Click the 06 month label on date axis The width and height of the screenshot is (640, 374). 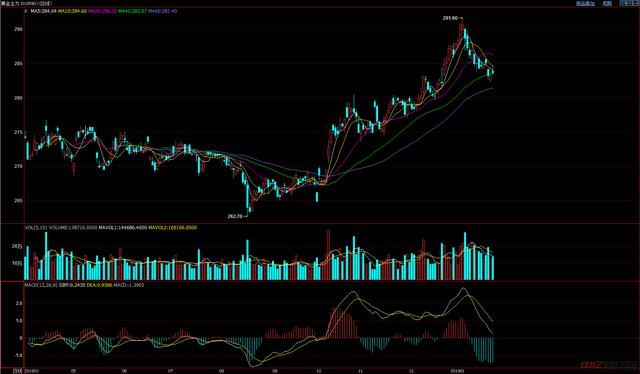coord(124,371)
